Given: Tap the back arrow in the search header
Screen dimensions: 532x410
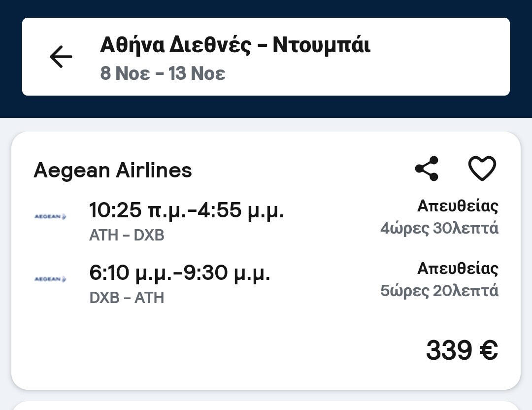Looking at the screenshot, I should 61,56.
